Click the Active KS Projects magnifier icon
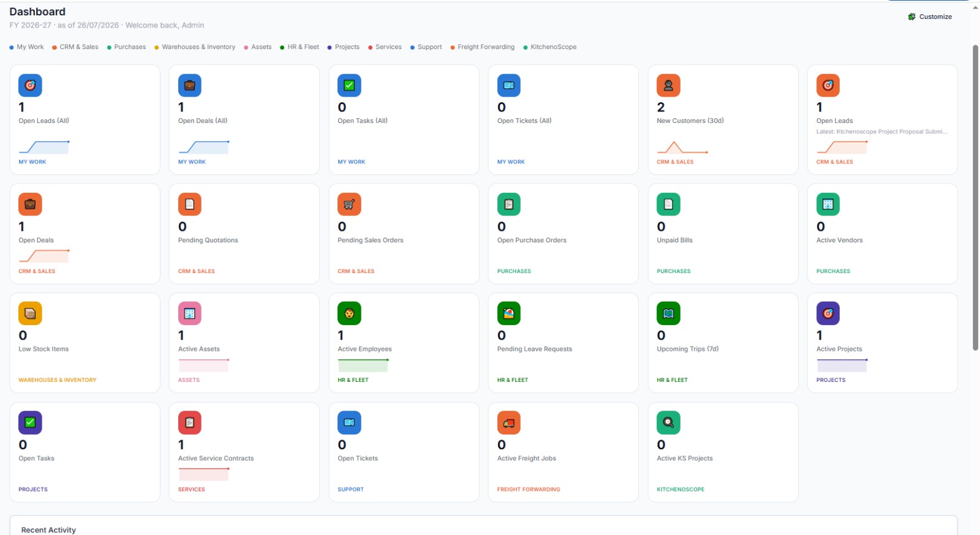Viewport: 980px width, 535px height. (668, 422)
